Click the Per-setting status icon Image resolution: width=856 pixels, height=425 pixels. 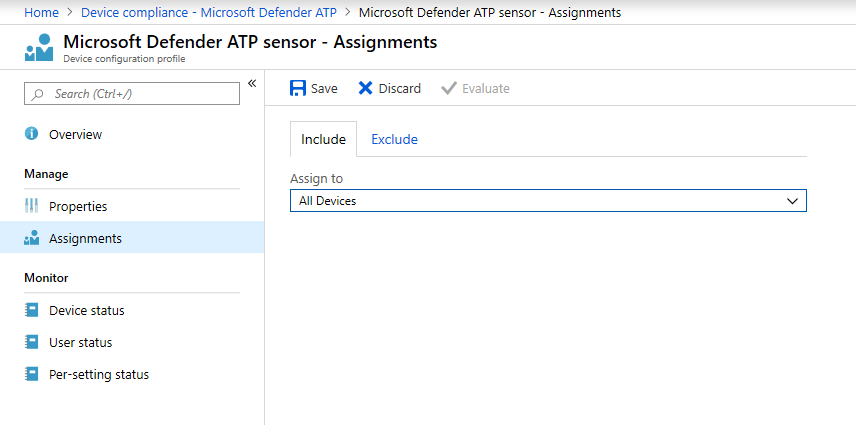(x=31, y=374)
